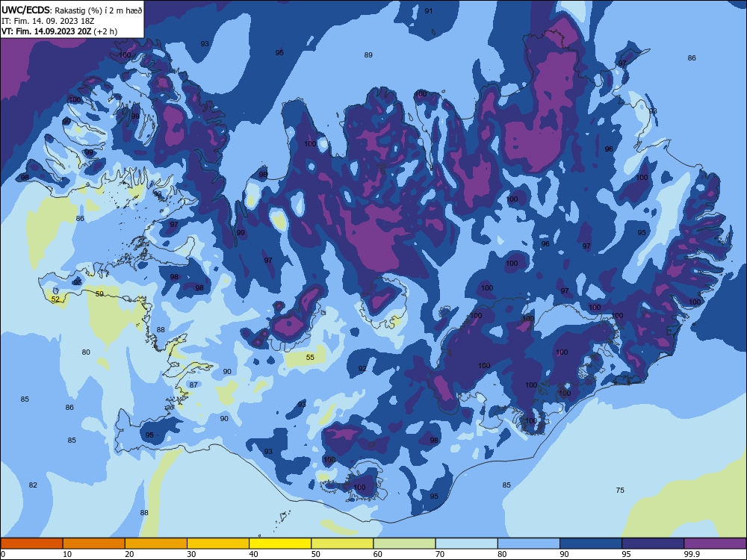Screen dimensions: 747x560
Task: Select the '89' humidity value on the map
Action: pos(368,55)
